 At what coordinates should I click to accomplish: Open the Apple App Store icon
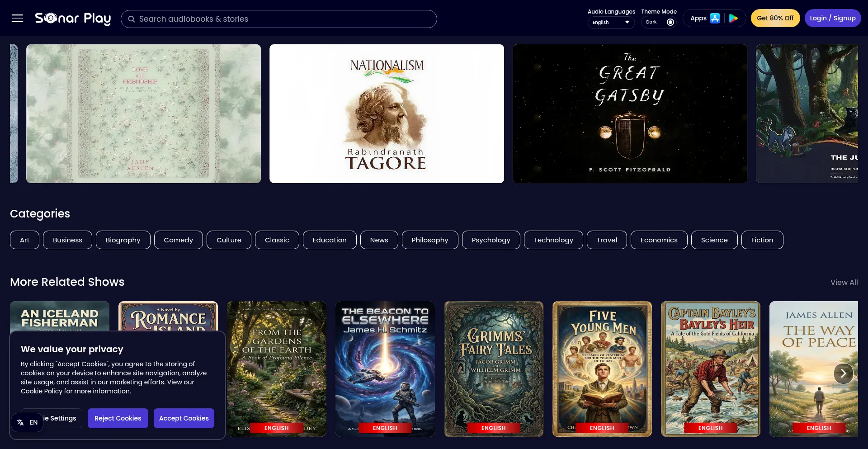715,18
